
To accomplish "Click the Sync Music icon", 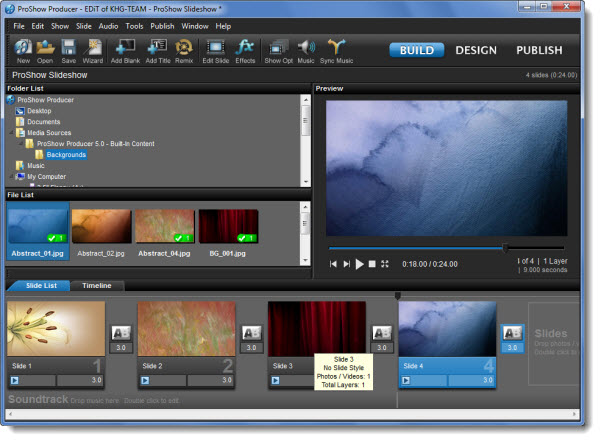I will click(x=338, y=49).
